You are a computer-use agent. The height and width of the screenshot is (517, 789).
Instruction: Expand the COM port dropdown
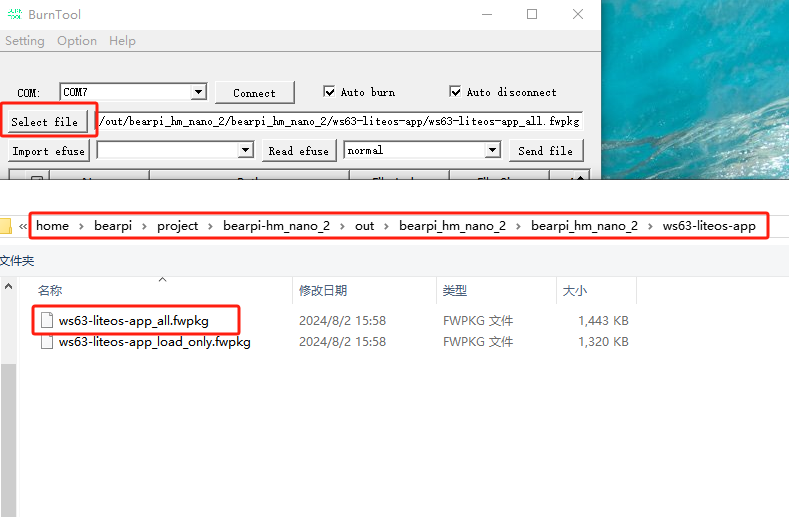[x=198, y=92]
